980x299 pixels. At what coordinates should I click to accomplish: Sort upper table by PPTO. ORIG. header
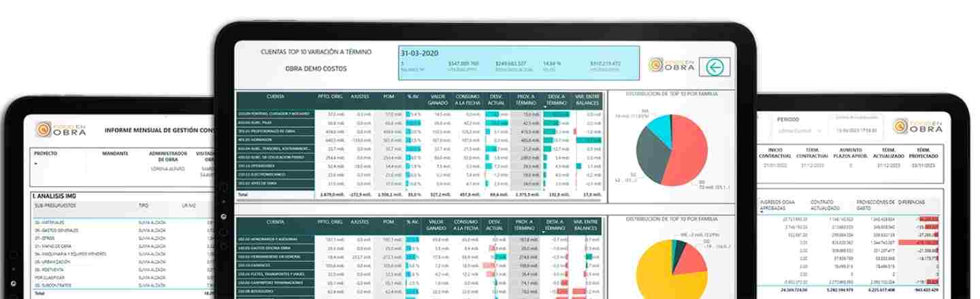tap(331, 97)
